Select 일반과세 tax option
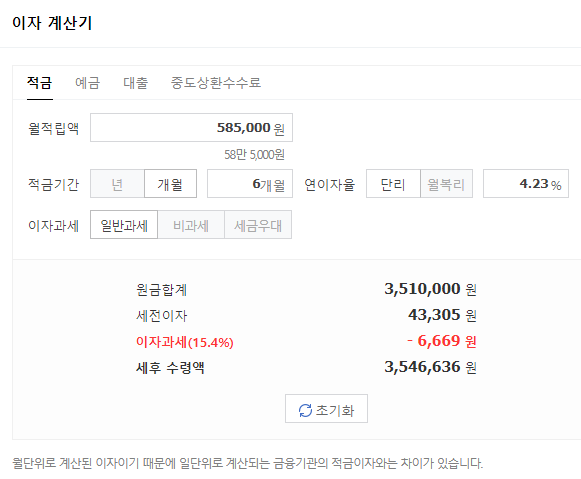581x479 pixels. [x=124, y=224]
